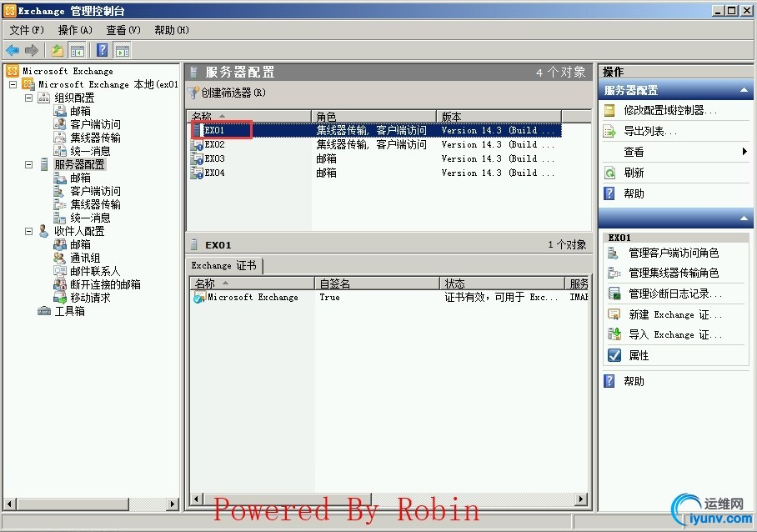Open the 操作(A) menu
This screenshot has height=532, width=757.
point(75,30)
